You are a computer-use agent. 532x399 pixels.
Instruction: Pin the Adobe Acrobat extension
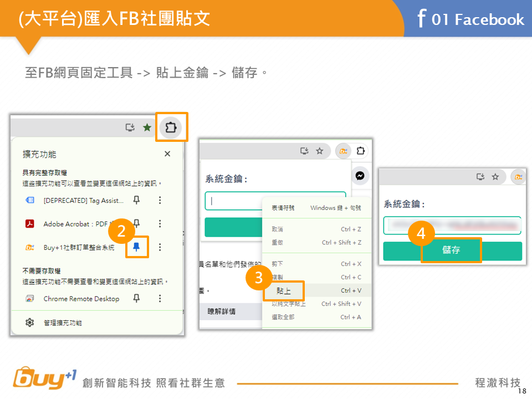[x=137, y=223]
